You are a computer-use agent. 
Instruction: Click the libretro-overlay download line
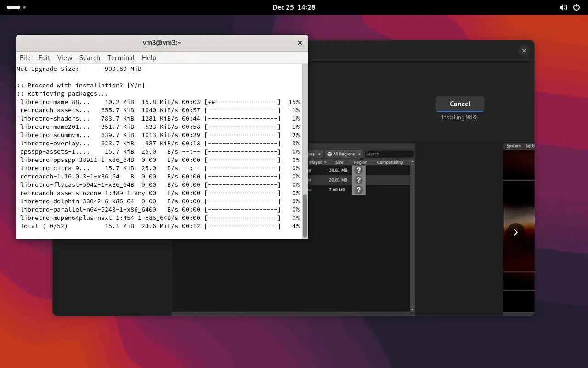pyautogui.click(x=160, y=143)
